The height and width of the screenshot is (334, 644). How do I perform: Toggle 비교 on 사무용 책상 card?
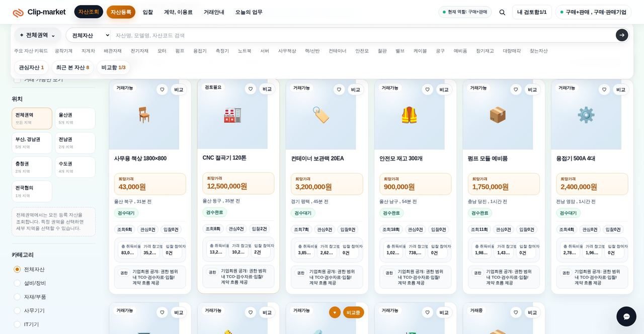tap(179, 90)
